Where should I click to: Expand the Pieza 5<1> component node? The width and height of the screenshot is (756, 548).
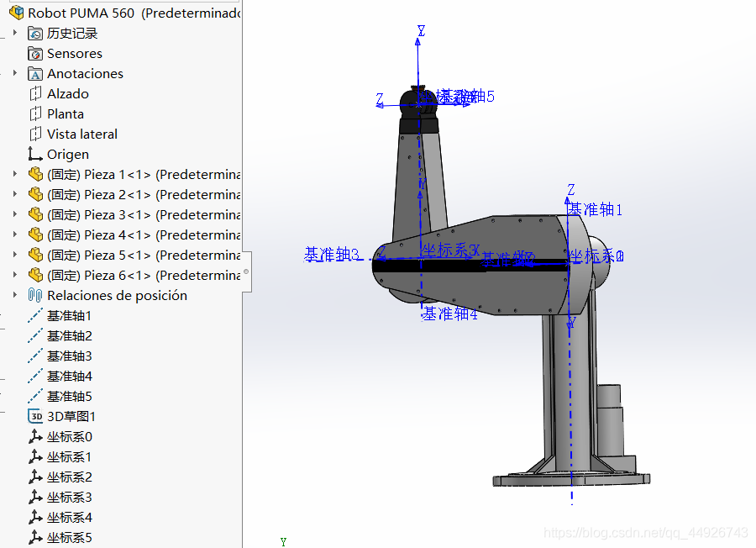15,255
